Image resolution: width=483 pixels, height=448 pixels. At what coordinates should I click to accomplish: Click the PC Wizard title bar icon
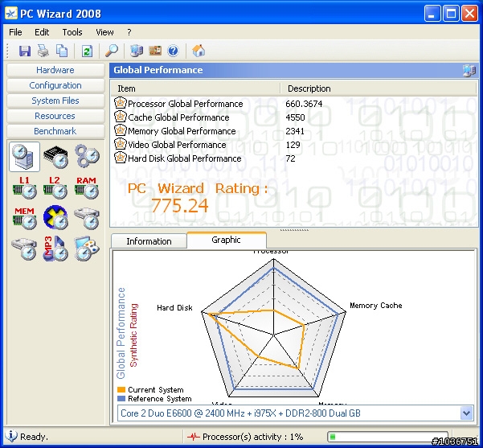pos(11,13)
